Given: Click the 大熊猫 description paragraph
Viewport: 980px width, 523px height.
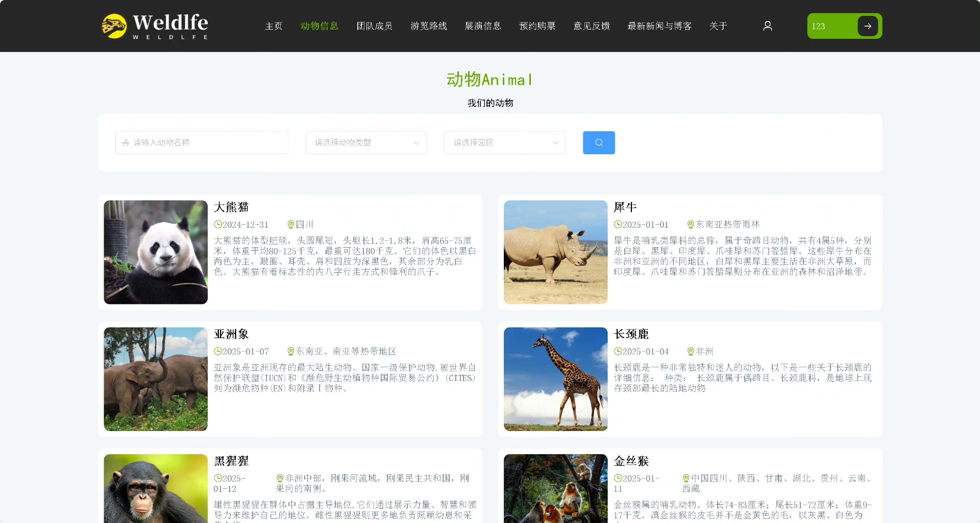Looking at the screenshot, I should tap(345, 256).
